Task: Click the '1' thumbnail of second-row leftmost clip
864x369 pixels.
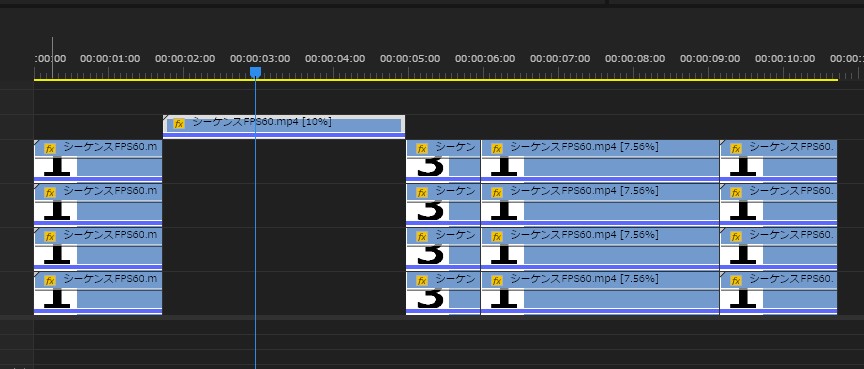Action: tap(56, 211)
